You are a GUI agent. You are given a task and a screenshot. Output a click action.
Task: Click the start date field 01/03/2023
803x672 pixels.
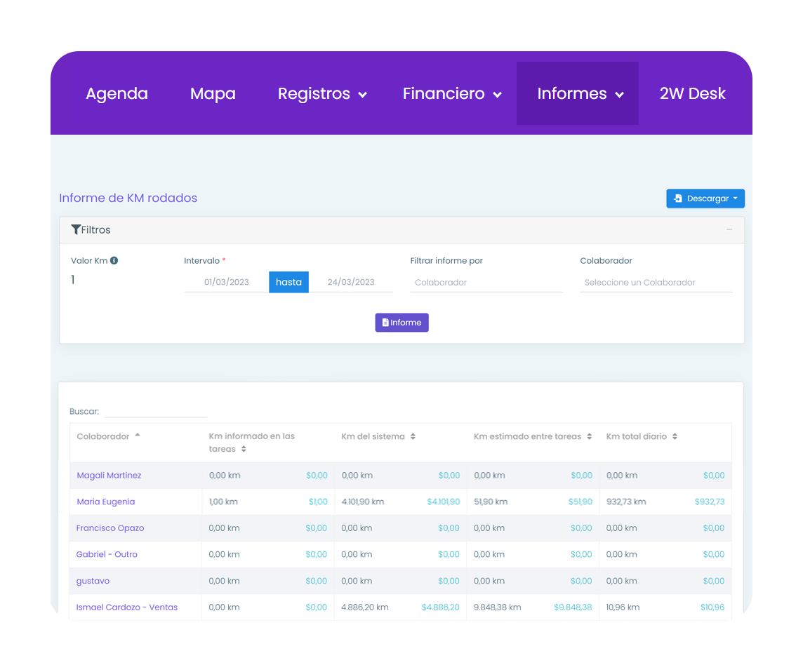point(226,283)
